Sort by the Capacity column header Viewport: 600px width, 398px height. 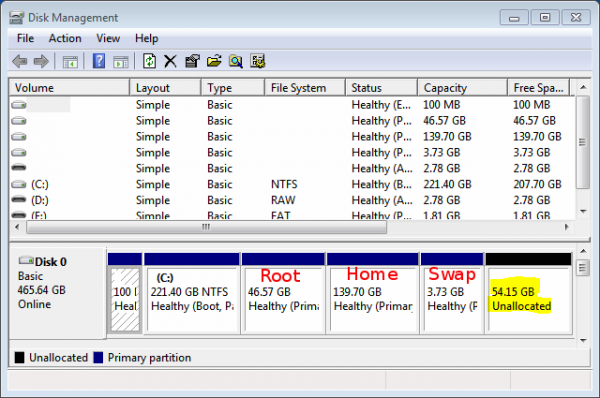click(x=462, y=88)
